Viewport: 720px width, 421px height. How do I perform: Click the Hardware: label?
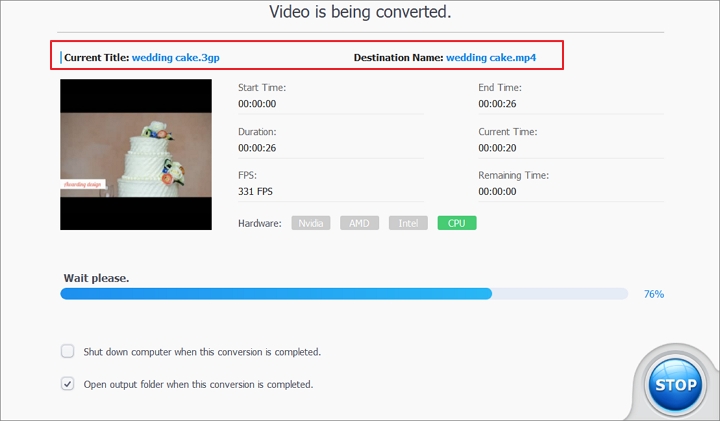(260, 224)
